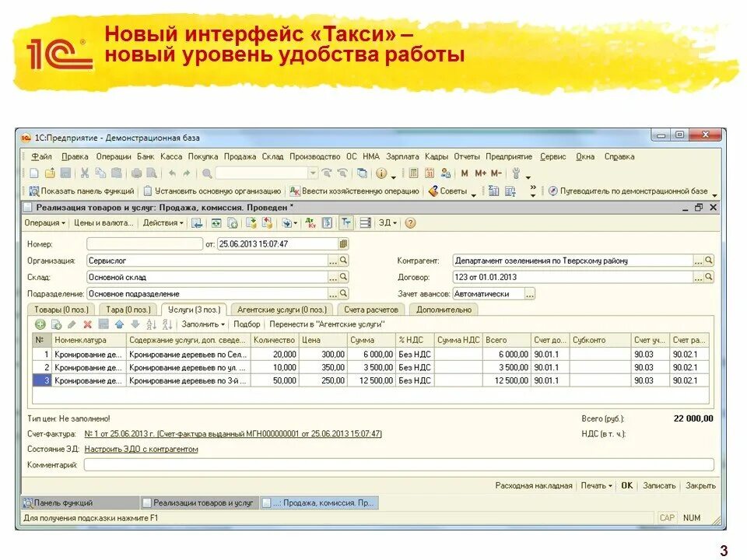Open the document help question mark icon
The height and width of the screenshot is (560, 747).
pos(410,223)
